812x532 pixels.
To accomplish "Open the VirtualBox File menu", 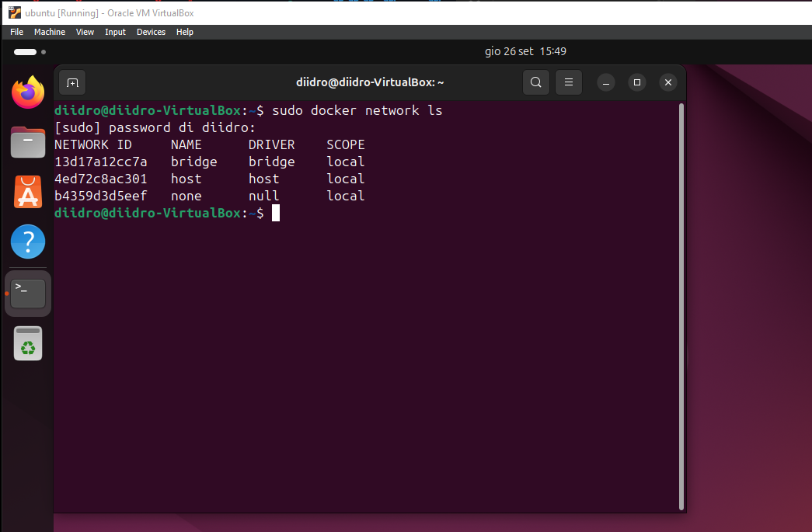I will click(16, 32).
